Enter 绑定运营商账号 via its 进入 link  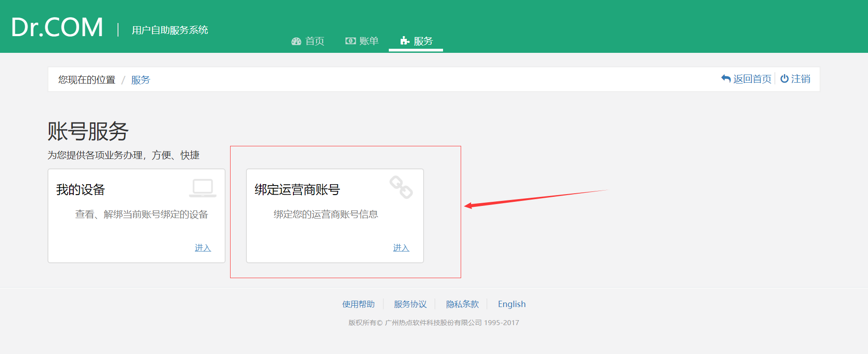[x=401, y=248]
